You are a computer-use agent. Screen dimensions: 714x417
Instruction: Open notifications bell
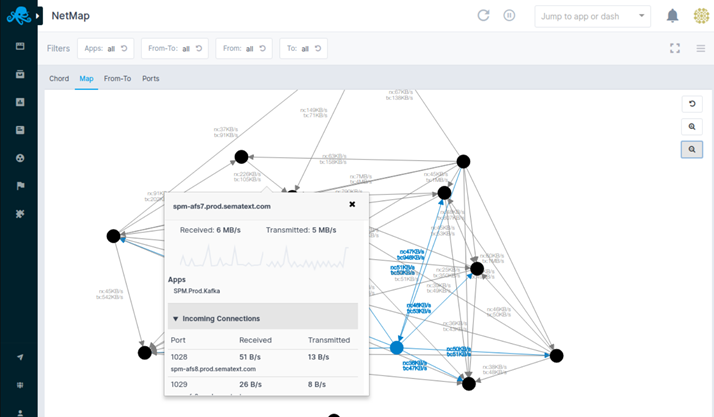click(672, 16)
